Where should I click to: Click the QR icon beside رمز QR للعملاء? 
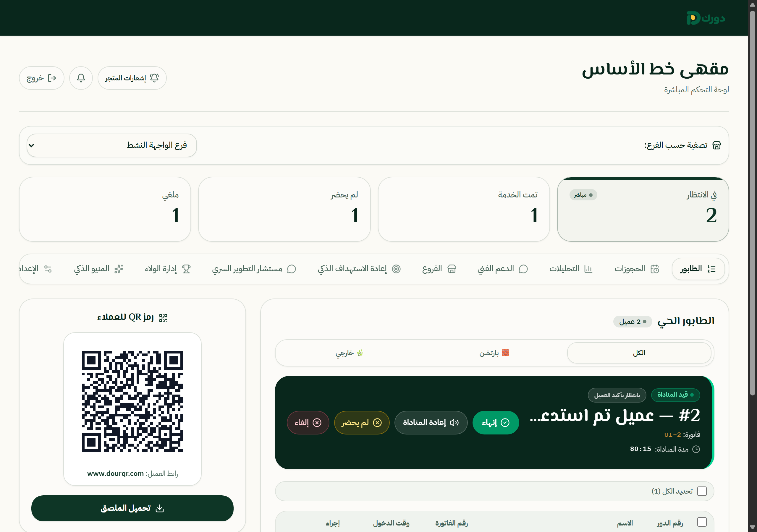point(163,318)
